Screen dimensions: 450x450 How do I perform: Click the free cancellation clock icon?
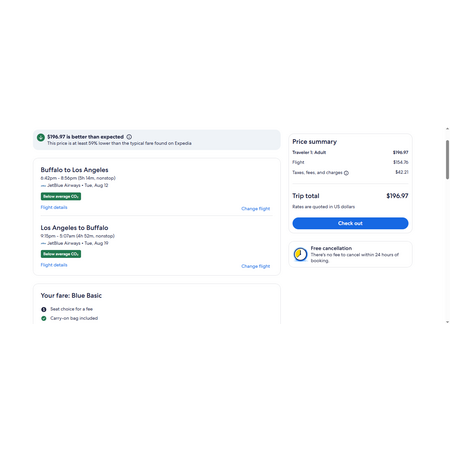[x=300, y=254]
